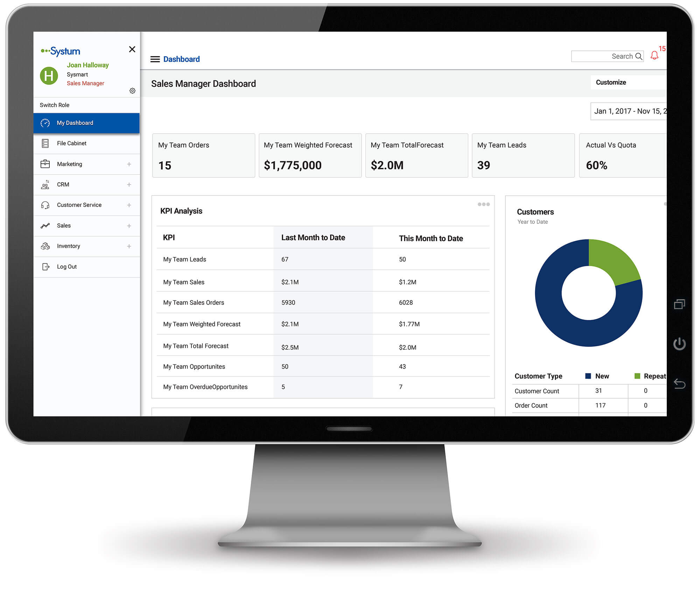Click the back arrow icon on the bezel

679,384
